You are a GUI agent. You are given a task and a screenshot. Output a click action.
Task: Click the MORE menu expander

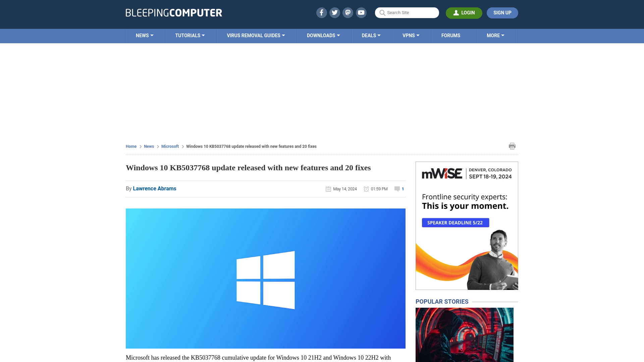[x=495, y=35]
